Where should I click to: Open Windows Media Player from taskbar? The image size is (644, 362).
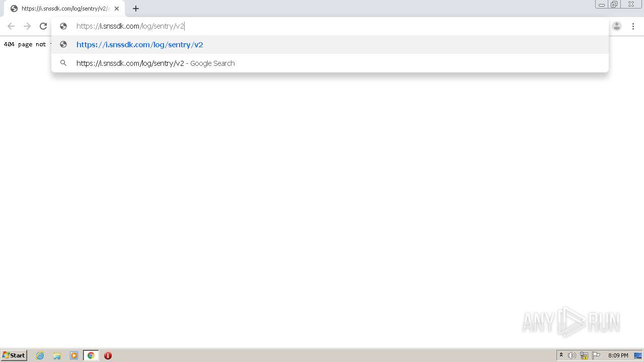[74, 355]
